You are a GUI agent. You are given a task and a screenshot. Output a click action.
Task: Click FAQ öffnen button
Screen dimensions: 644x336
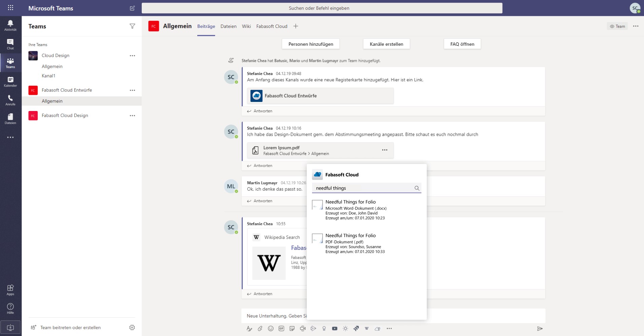pyautogui.click(x=462, y=44)
